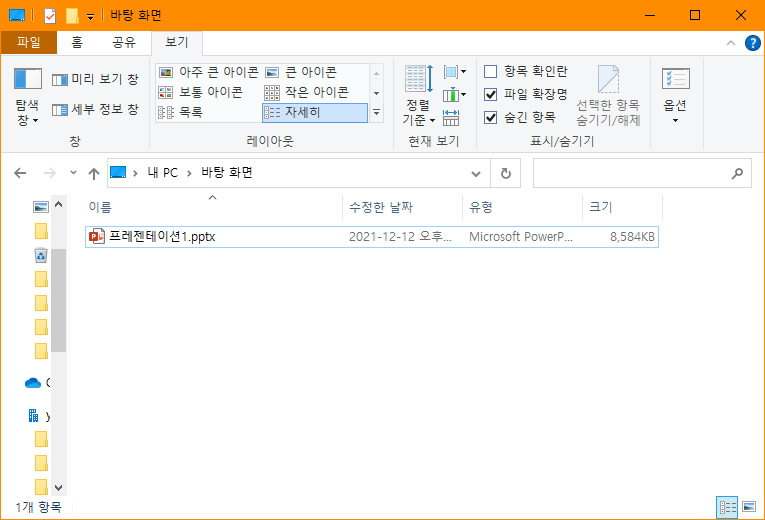The width and height of the screenshot is (765, 520).
Task: Go forward with the right arrow
Action: [x=49, y=173]
